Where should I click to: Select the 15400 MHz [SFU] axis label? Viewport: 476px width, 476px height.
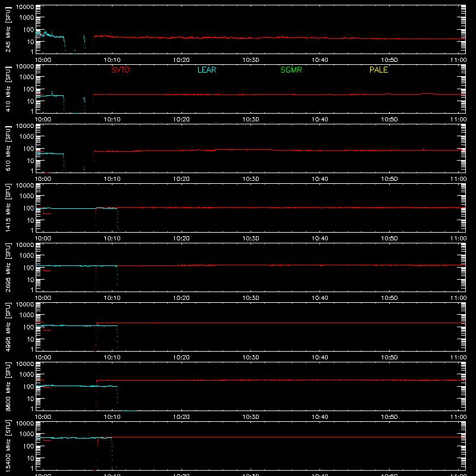(8, 446)
